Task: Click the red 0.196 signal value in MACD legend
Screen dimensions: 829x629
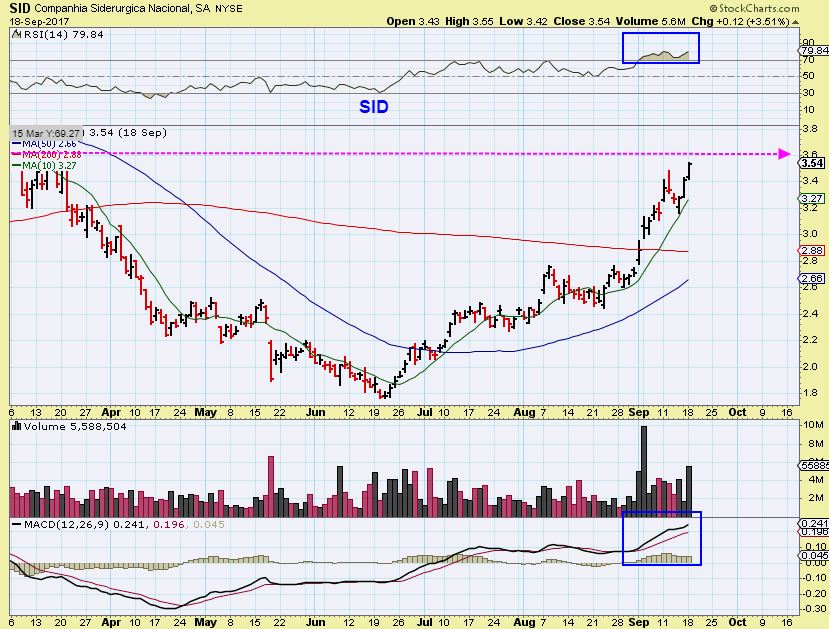Action: point(169,525)
